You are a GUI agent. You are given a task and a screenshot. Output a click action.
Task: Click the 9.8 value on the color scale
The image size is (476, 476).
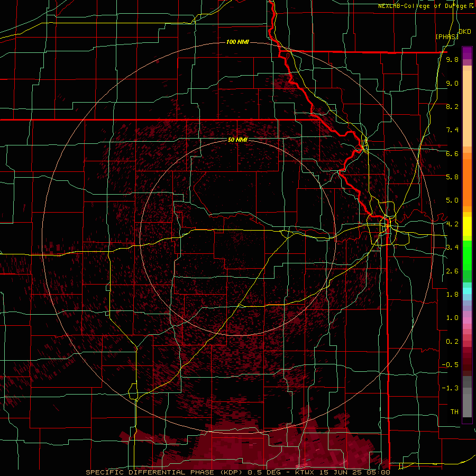pos(452,60)
